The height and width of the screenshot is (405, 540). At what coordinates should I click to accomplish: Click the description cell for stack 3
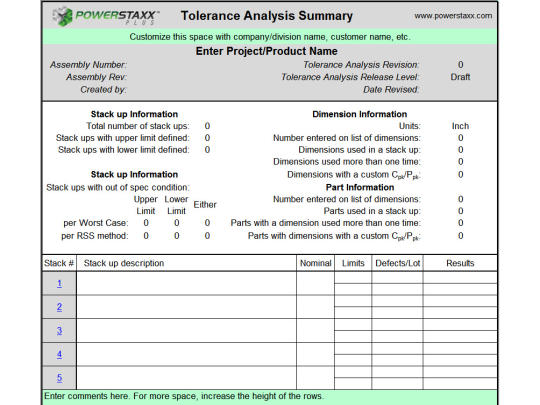pyautogui.click(x=186, y=331)
